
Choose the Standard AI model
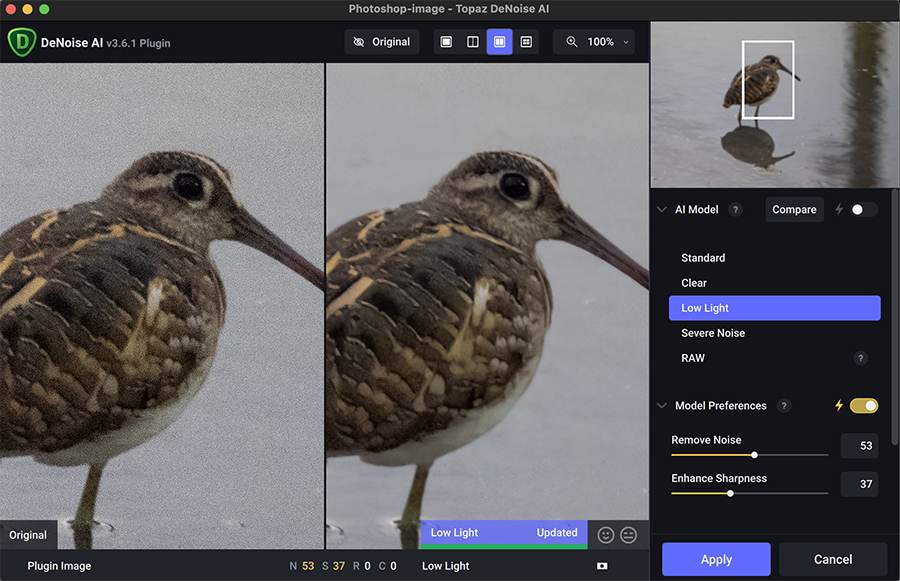coord(703,258)
